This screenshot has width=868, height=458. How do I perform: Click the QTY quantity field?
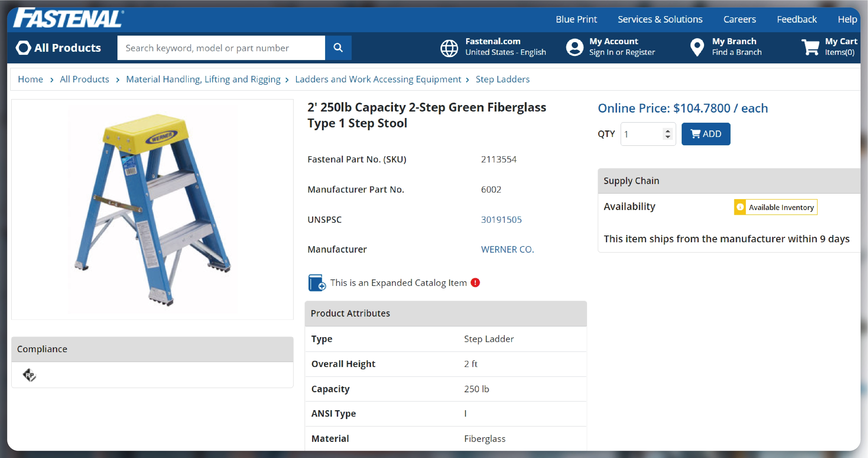[x=648, y=134]
